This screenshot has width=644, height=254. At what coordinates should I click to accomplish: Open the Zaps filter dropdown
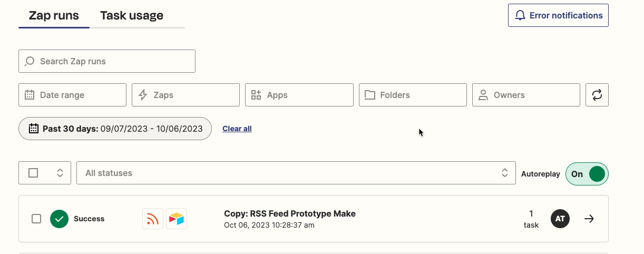186,95
